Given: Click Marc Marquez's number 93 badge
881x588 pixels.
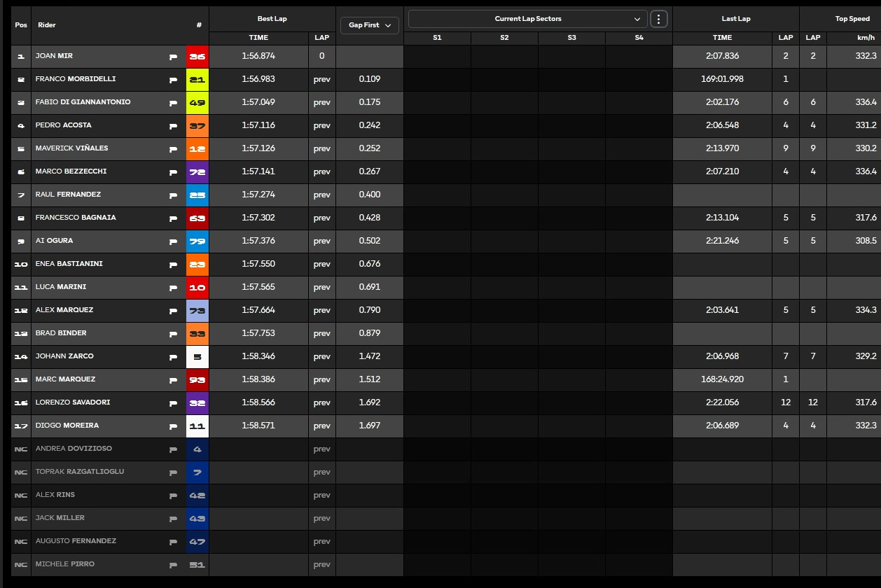Looking at the screenshot, I should (197, 379).
